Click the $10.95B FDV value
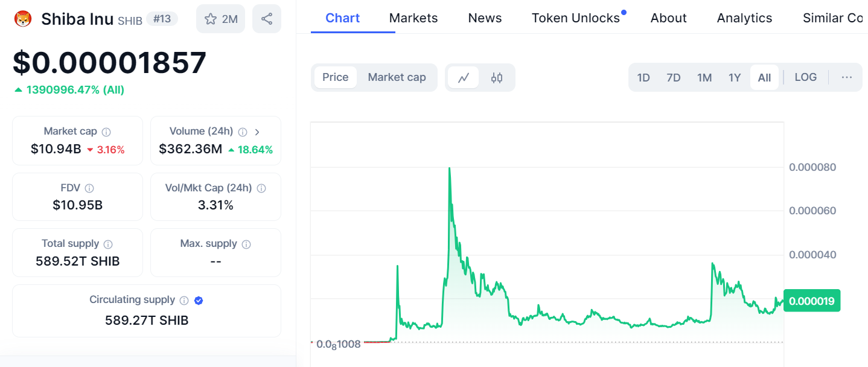The height and width of the screenshot is (367, 868). 78,205
